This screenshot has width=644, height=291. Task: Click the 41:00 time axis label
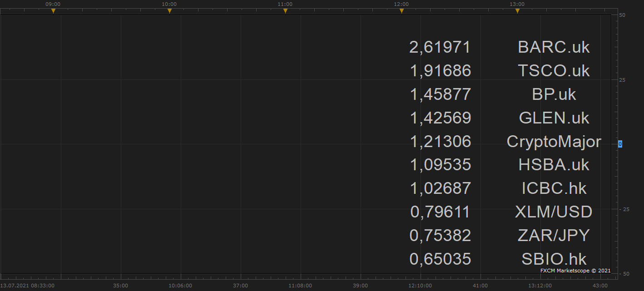(480, 286)
